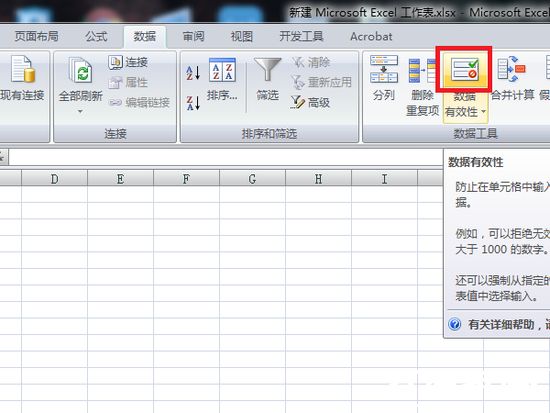Expand the 数据有效性 dropdown arrow
Viewport: 550px width, 413px height.
pos(484,112)
